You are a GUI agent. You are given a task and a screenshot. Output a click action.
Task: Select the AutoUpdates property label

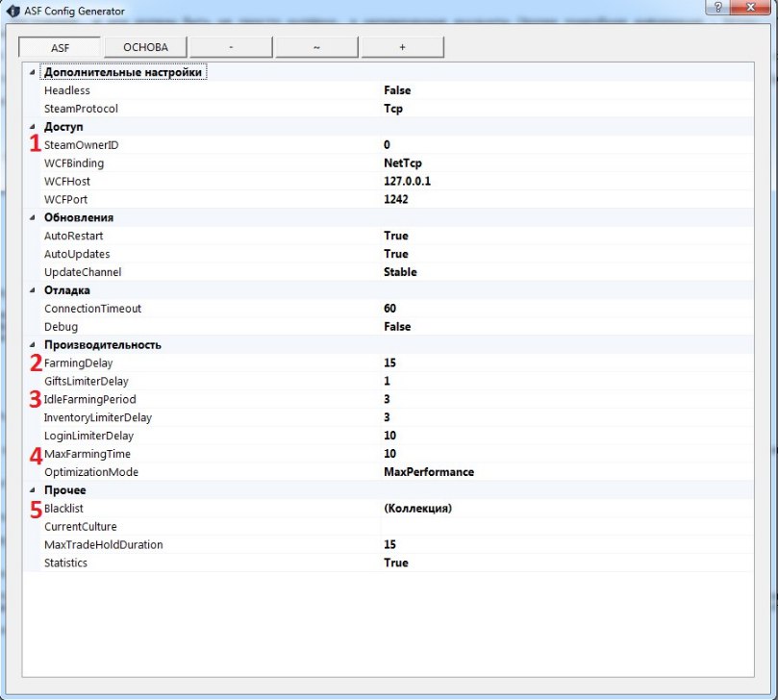(x=77, y=254)
